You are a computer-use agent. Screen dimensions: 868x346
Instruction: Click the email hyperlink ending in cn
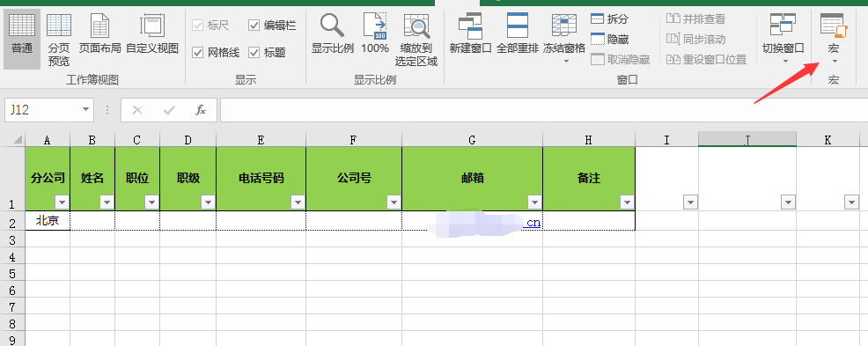pos(533,223)
